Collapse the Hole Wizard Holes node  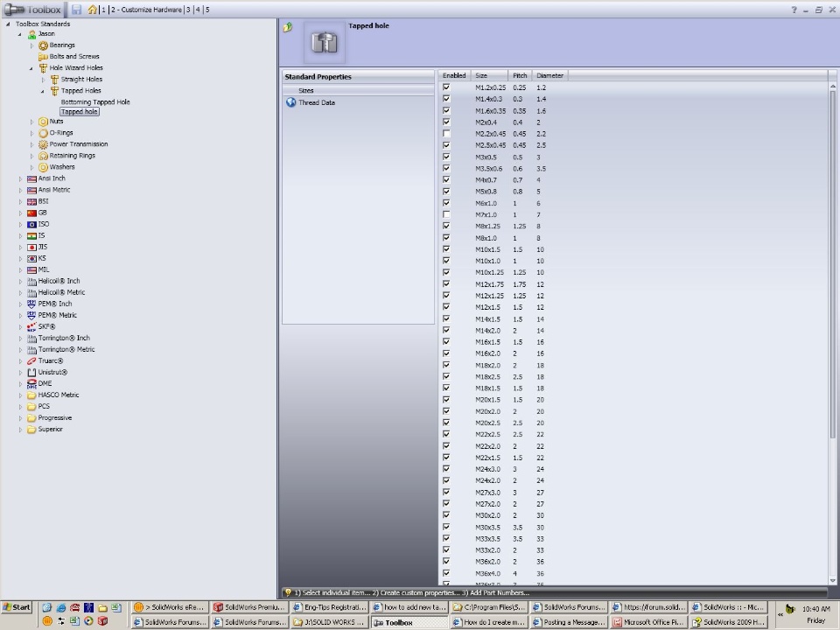31,68
